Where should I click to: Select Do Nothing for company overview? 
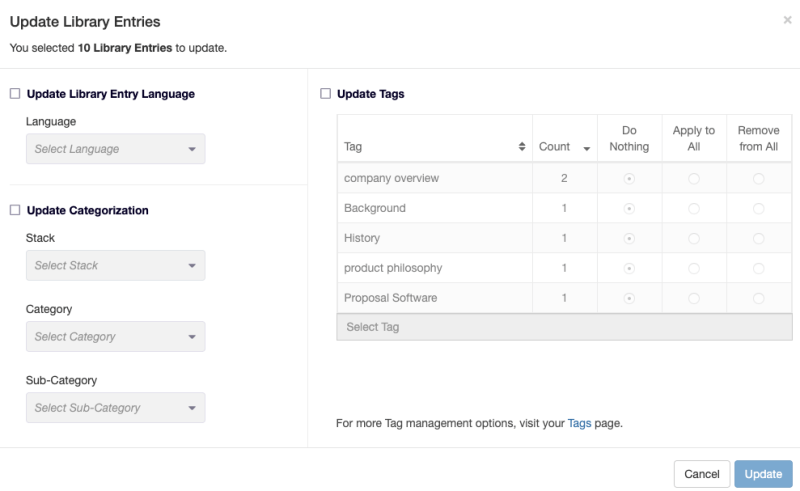pos(629,178)
